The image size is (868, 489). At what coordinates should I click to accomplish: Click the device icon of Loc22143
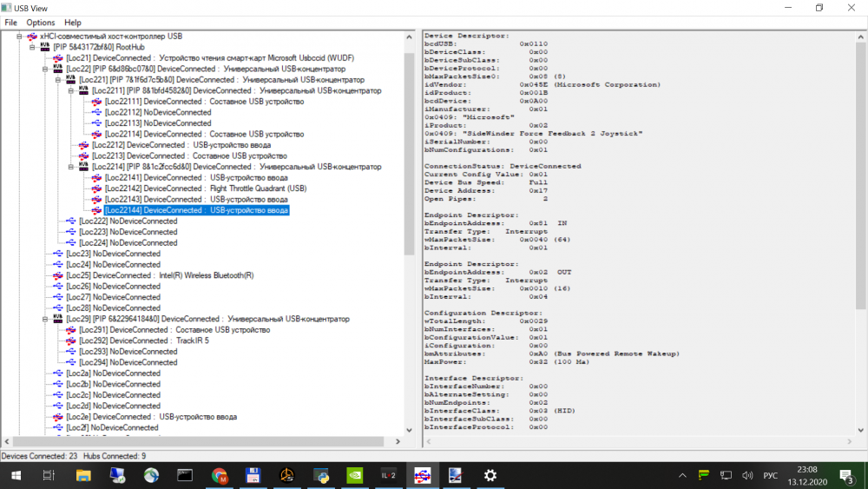coord(96,200)
